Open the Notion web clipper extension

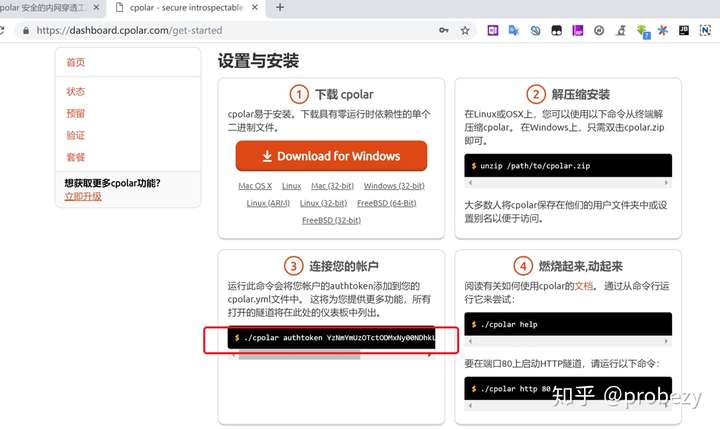click(705, 30)
